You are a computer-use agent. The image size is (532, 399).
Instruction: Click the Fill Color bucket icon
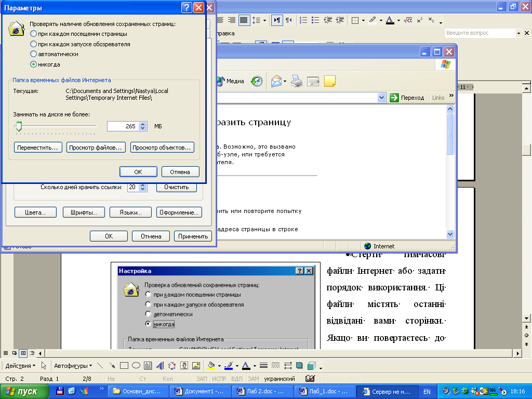pos(211,365)
